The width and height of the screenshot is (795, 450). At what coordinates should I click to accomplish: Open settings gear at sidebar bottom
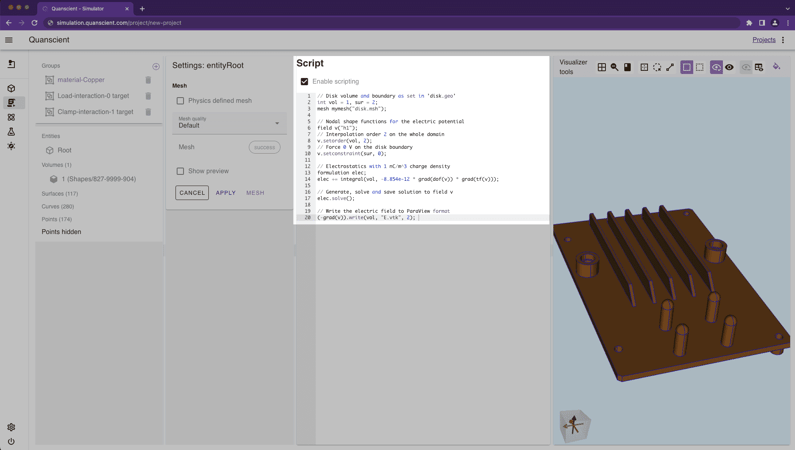tap(11, 427)
